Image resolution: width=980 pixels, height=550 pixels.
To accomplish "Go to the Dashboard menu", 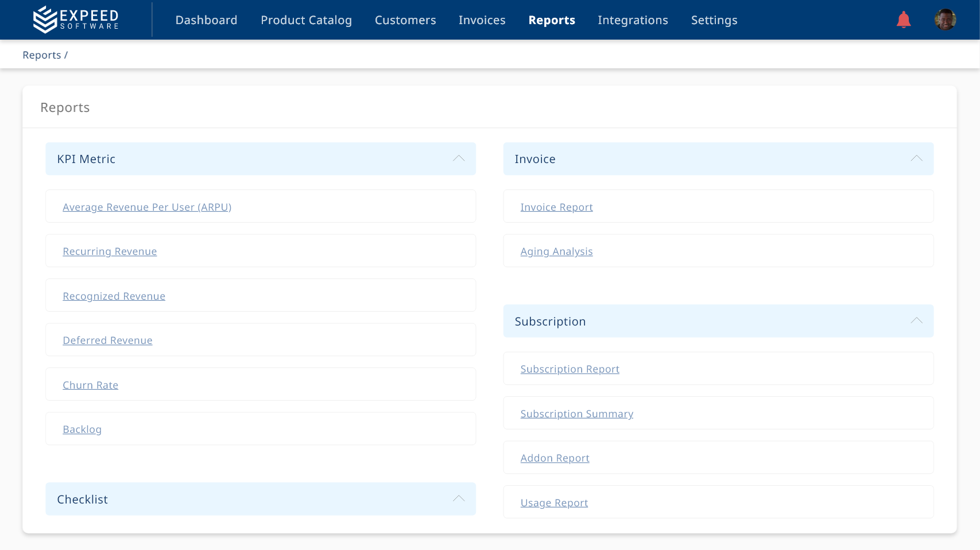I will coord(206,20).
